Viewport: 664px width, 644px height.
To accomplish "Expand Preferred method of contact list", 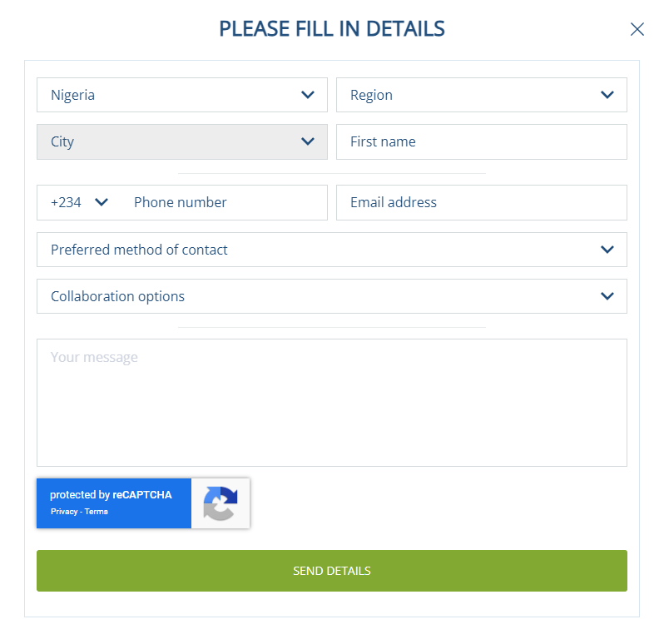I will (316, 250).
